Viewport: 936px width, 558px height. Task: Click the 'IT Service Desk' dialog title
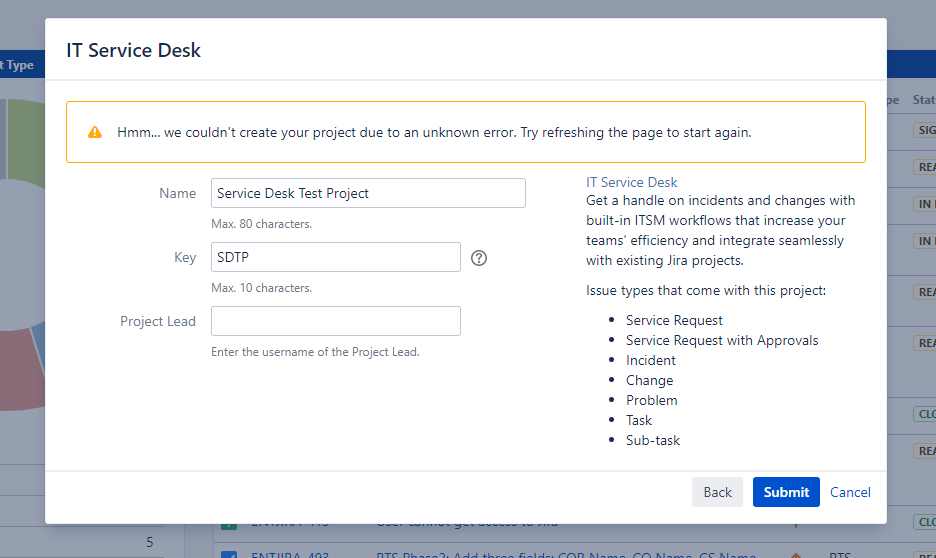pyautogui.click(x=133, y=50)
